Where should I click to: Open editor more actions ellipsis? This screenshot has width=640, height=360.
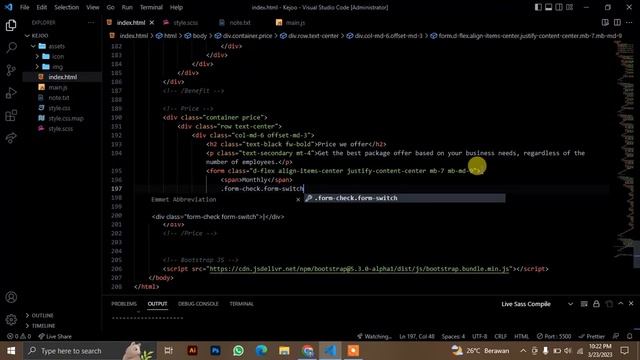(629, 22)
